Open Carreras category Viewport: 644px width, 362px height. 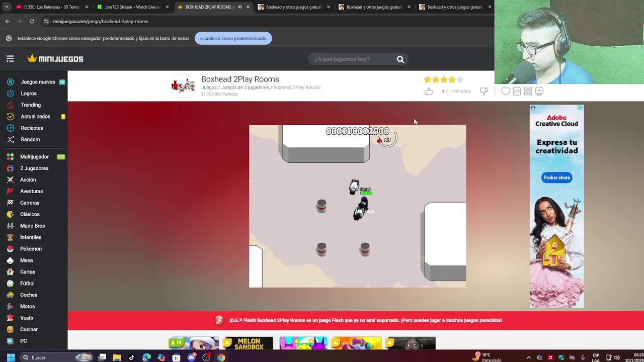tap(30, 203)
